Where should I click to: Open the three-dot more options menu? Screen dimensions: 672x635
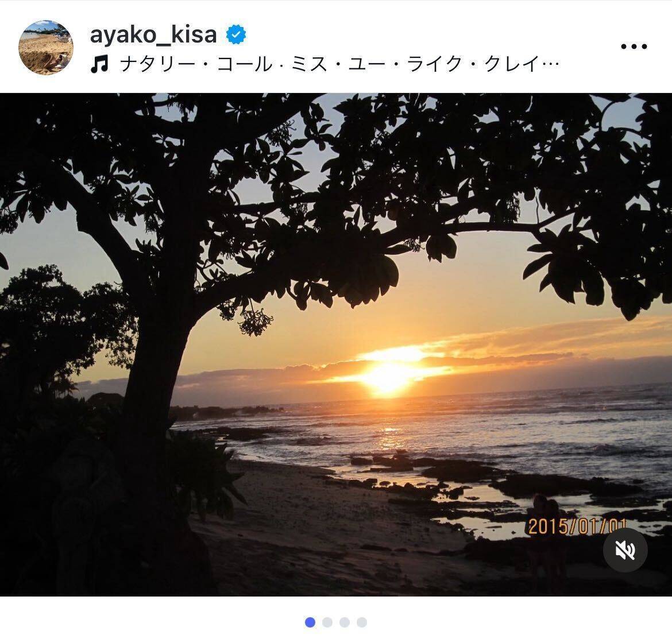pos(634,47)
